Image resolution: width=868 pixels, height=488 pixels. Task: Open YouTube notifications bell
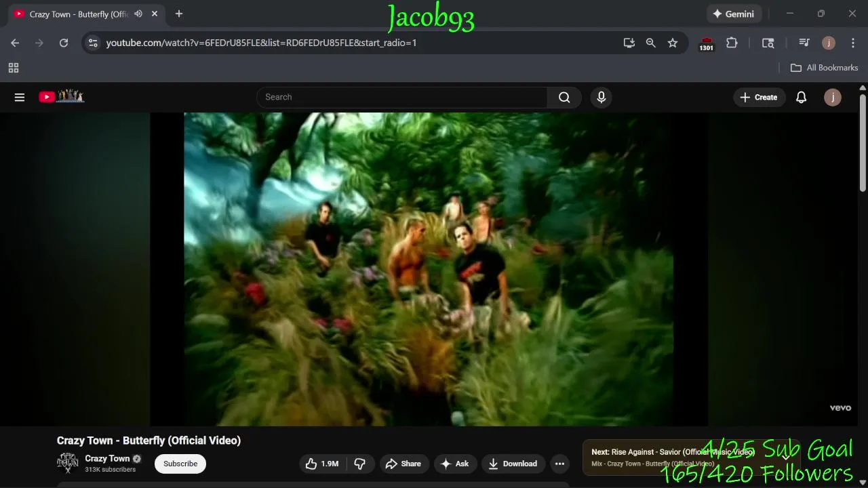coord(801,97)
